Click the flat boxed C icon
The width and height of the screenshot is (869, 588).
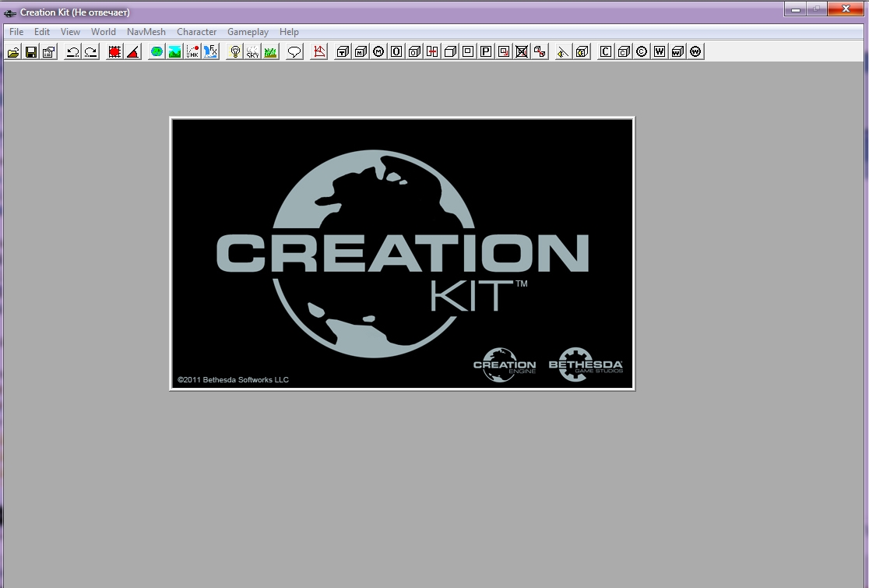(606, 52)
